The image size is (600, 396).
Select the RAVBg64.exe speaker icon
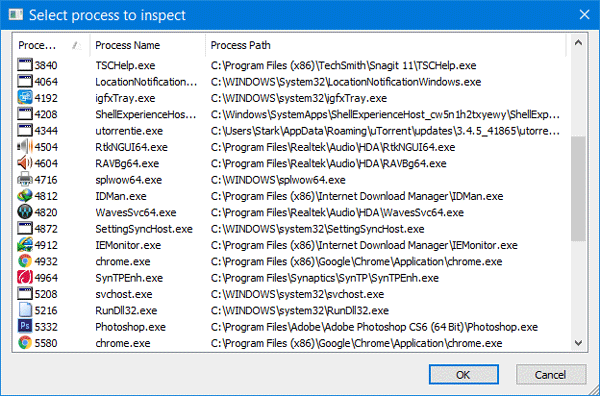pyautogui.click(x=25, y=163)
